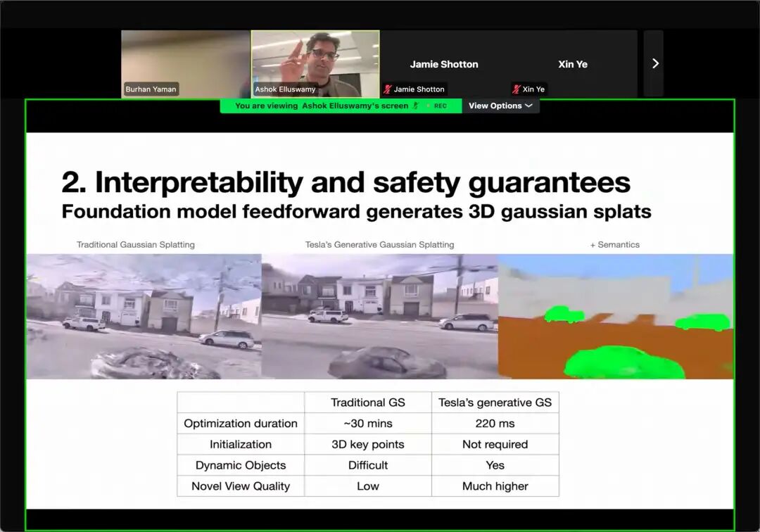This screenshot has height=532, width=760.
Task: Click the '+ Semantics' caption
Action: [x=614, y=245]
